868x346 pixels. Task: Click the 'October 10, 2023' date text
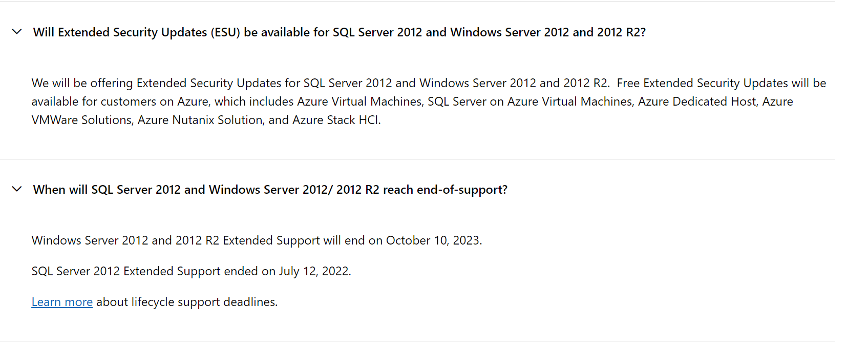(433, 240)
